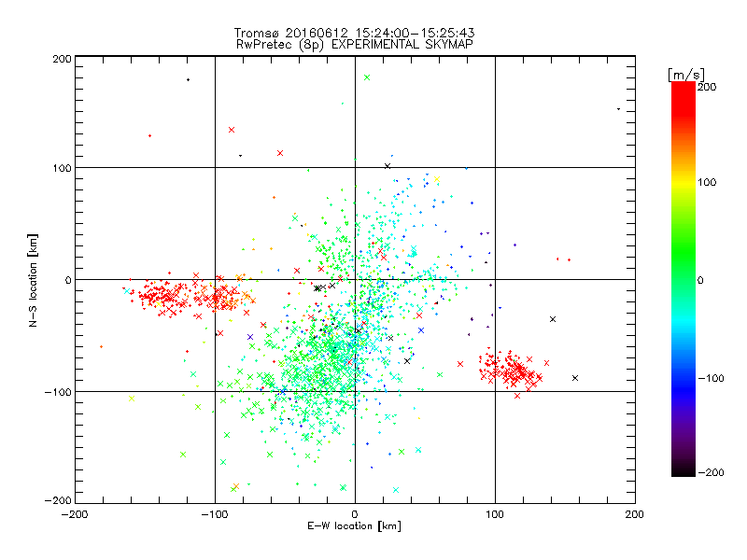Select the black cross marker sitting on the north 100 gridline

(388, 166)
